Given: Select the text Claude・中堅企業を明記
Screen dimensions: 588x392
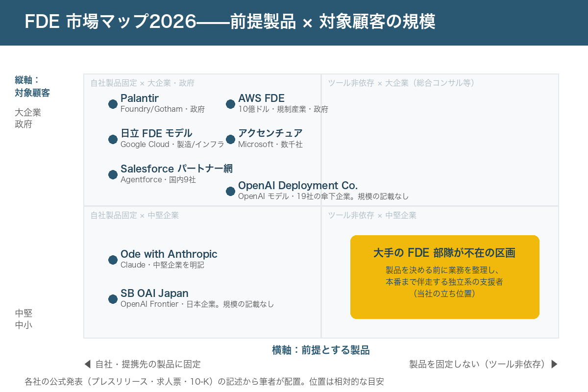Looking at the screenshot, I should 162,265.
